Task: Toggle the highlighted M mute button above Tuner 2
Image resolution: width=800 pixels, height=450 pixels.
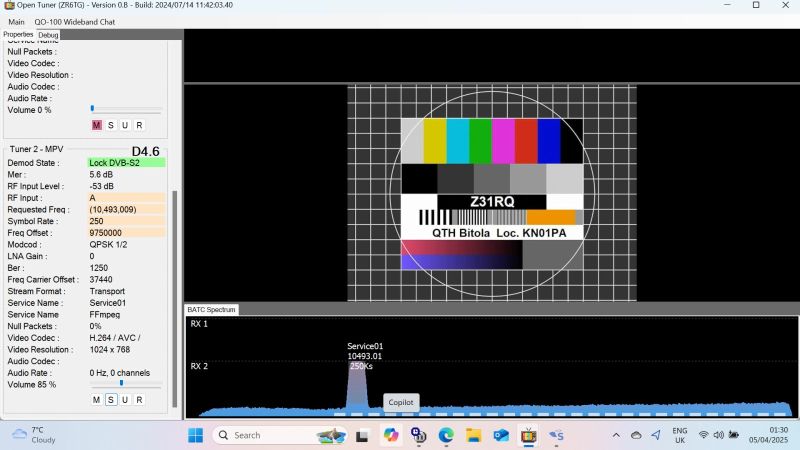Action: 97,125
